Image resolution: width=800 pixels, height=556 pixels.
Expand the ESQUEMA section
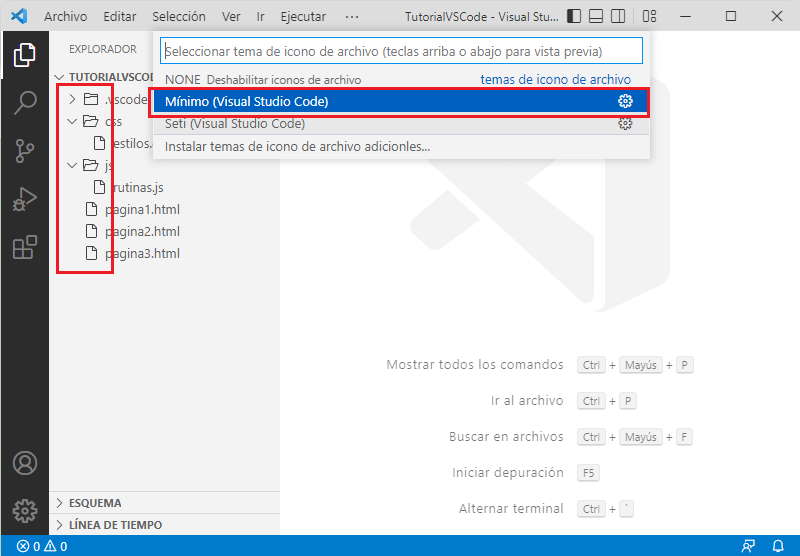point(60,503)
